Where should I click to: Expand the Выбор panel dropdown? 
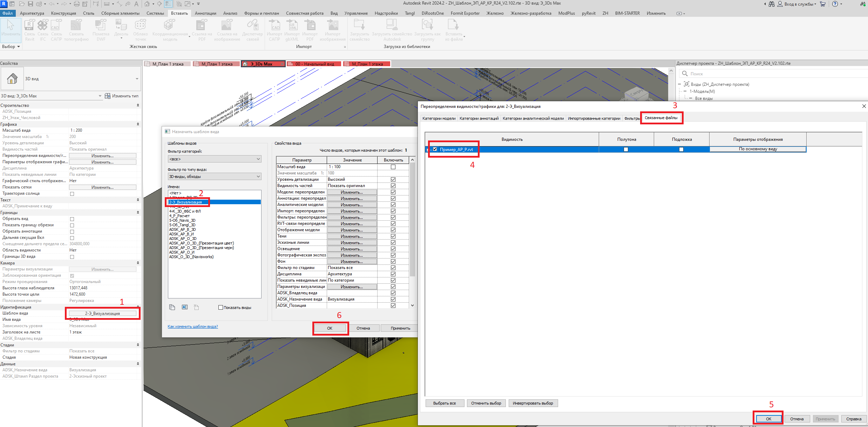point(11,47)
